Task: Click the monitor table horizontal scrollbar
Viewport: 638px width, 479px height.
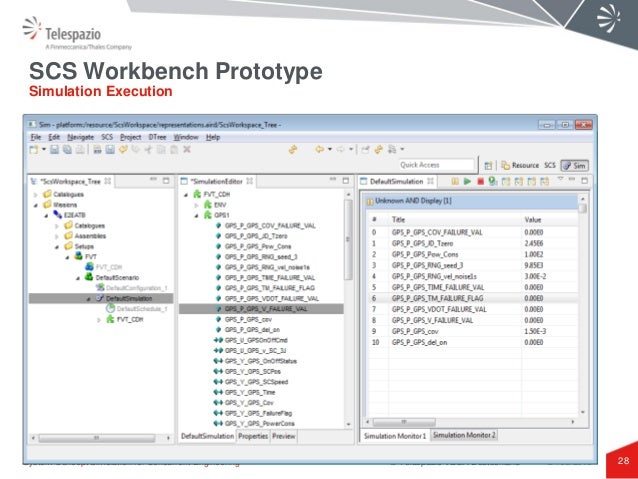Action: click(404, 422)
